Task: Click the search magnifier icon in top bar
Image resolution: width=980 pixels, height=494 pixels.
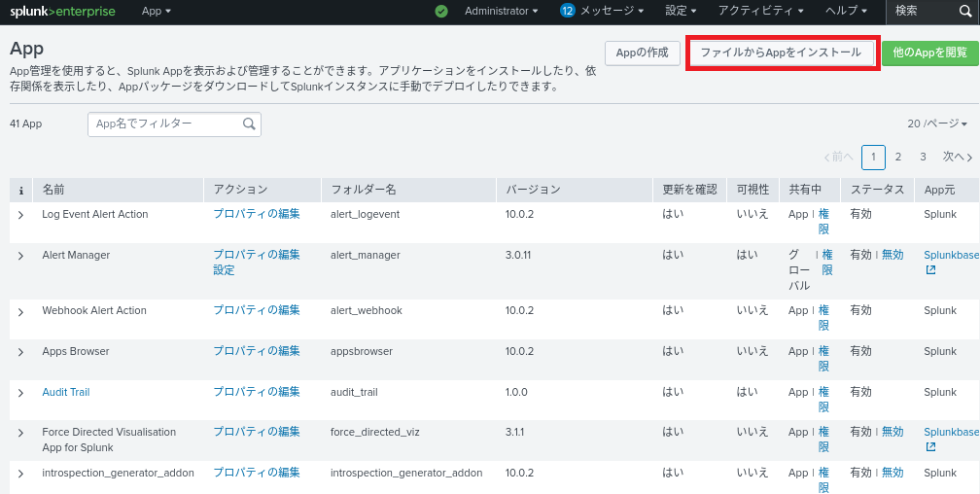Action: pyautogui.click(x=964, y=12)
